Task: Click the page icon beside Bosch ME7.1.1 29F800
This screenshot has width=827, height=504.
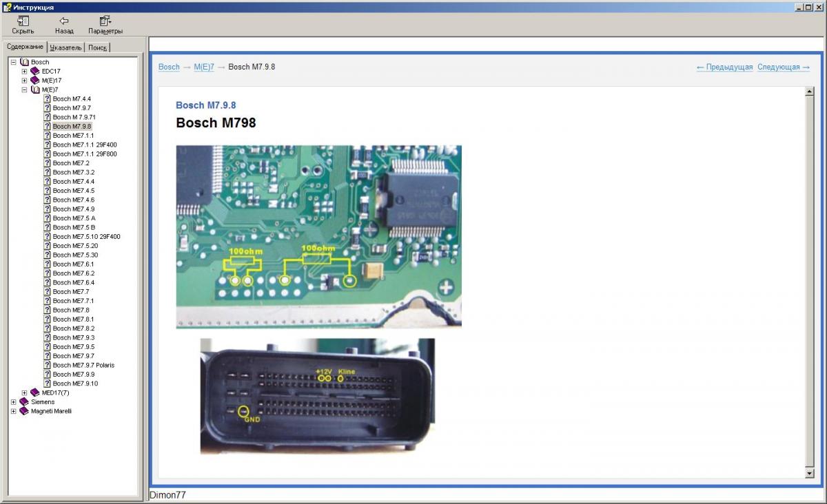Action: click(x=47, y=154)
